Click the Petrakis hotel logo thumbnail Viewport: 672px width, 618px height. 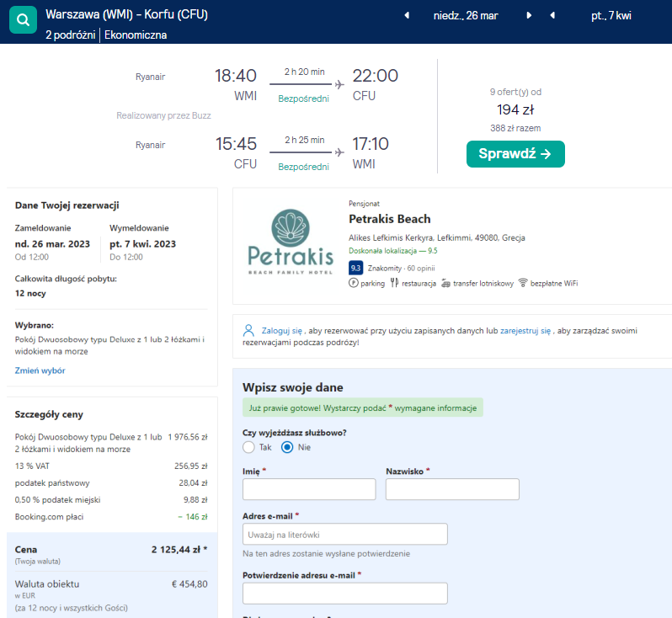[x=291, y=242]
